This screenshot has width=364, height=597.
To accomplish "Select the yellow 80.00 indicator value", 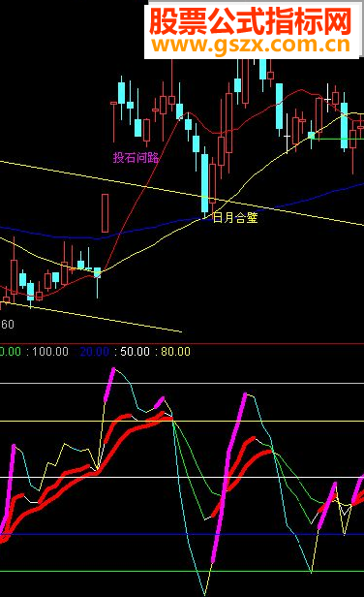I will [175, 351].
